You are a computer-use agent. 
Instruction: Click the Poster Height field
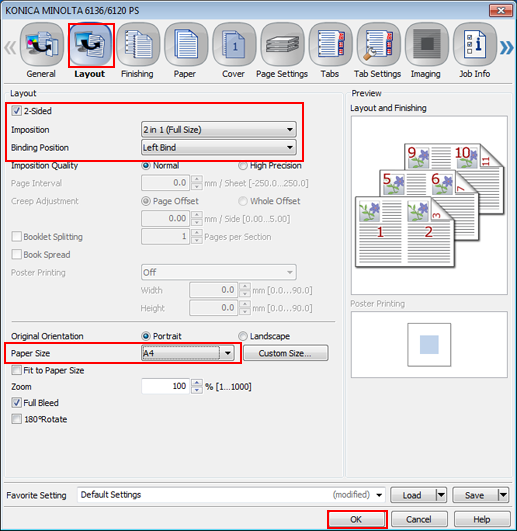click(214, 308)
